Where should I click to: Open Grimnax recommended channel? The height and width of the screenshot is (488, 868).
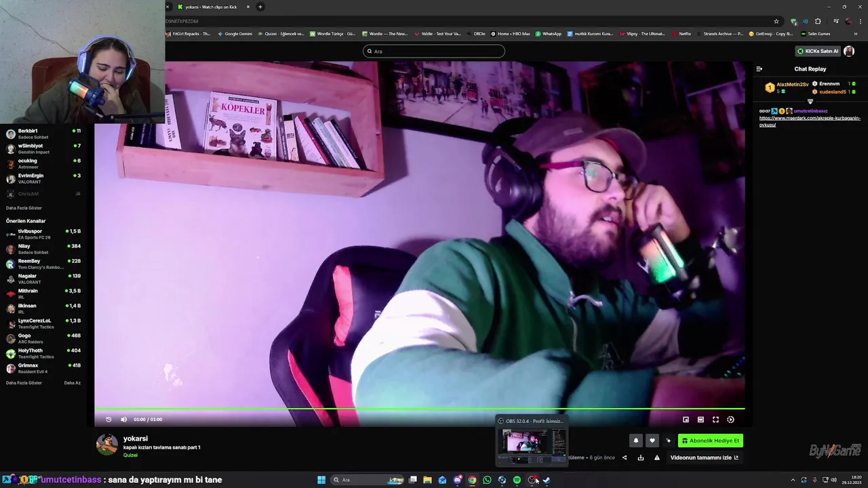43,368
